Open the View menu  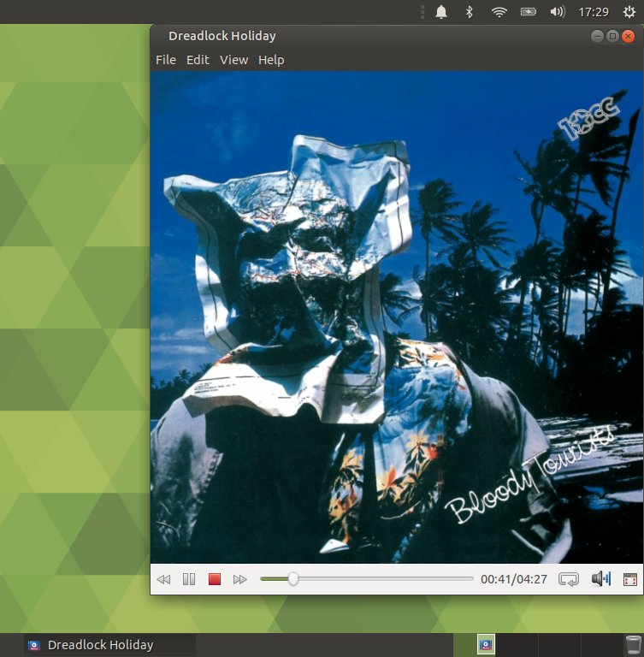[x=233, y=60]
